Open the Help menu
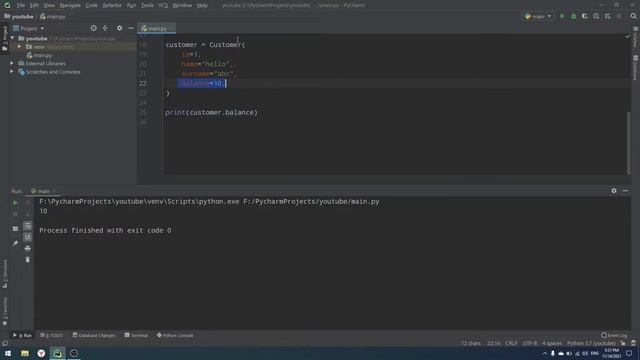Viewport: 640px width, 360px height. coord(202,5)
